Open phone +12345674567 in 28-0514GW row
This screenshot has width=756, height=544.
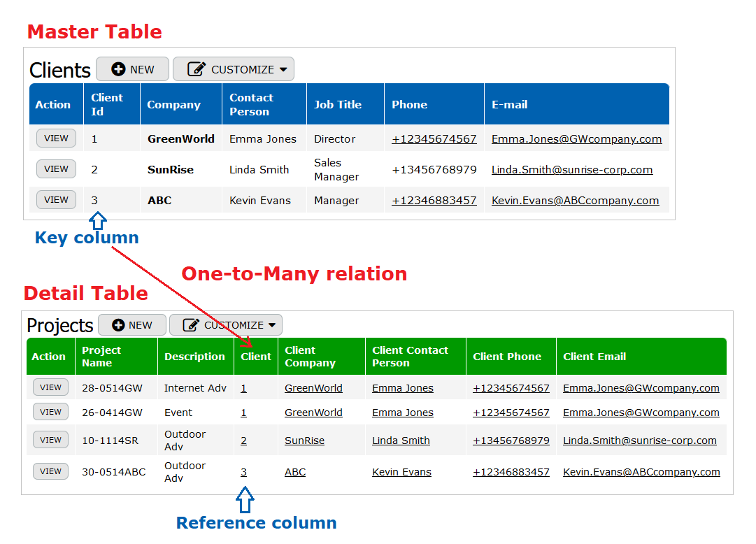coord(511,388)
